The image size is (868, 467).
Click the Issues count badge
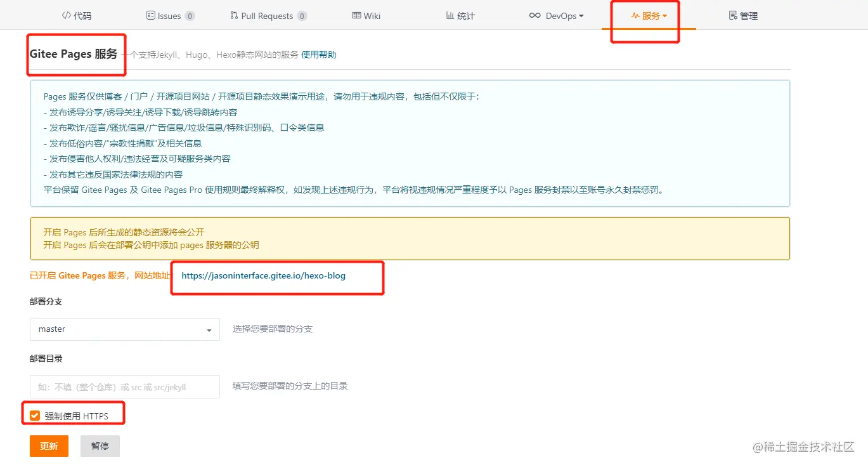click(190, 16)
